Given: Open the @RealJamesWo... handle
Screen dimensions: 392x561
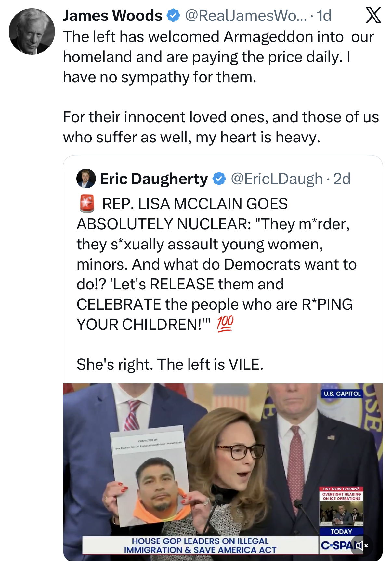Looking at the screenshot, I should 245,16.
